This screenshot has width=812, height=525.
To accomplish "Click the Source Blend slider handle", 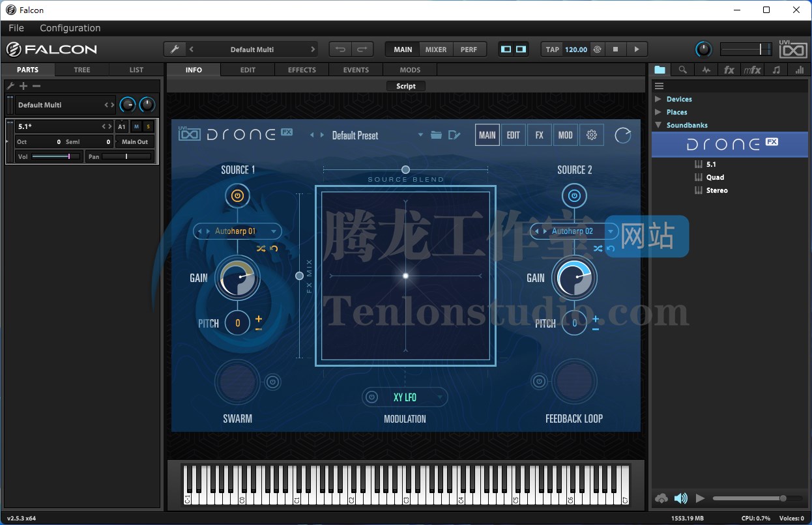I will click(x=405, y=169).
